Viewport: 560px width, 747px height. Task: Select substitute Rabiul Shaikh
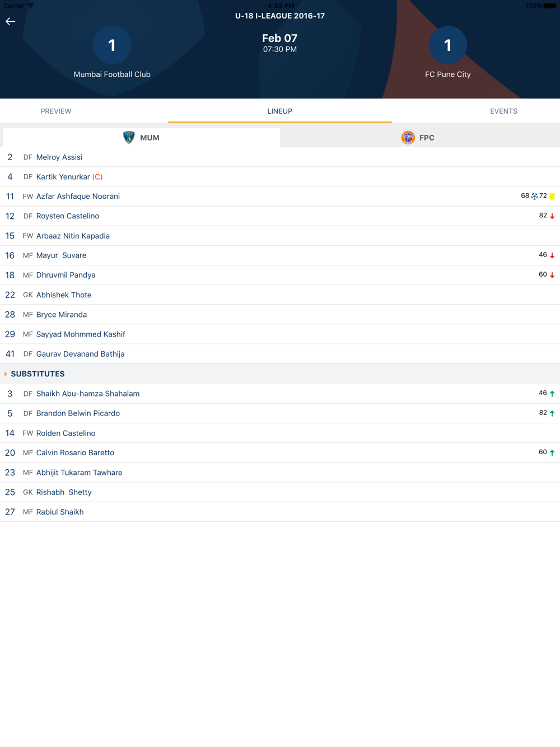[280, 512]
